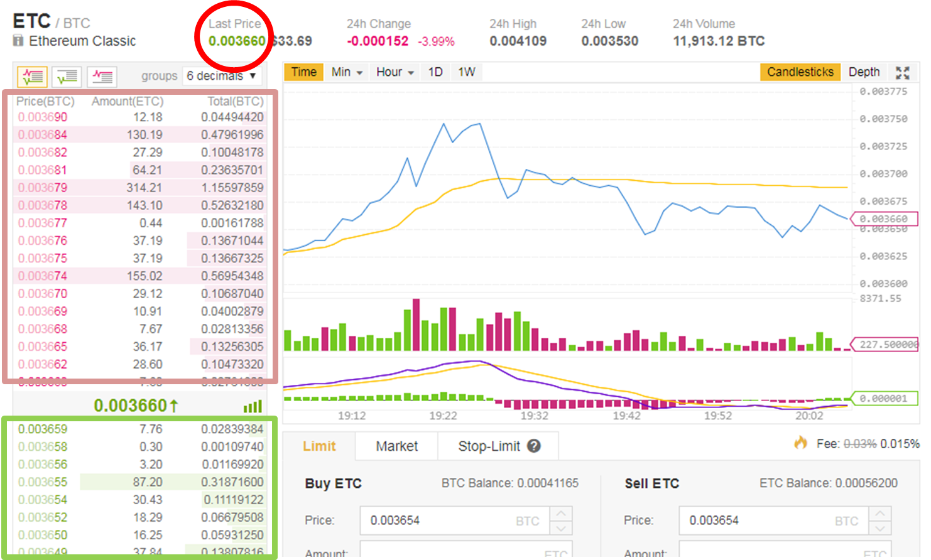Click total 1.15597859 in order book
The image size is (931, 560).
[232, 188]
